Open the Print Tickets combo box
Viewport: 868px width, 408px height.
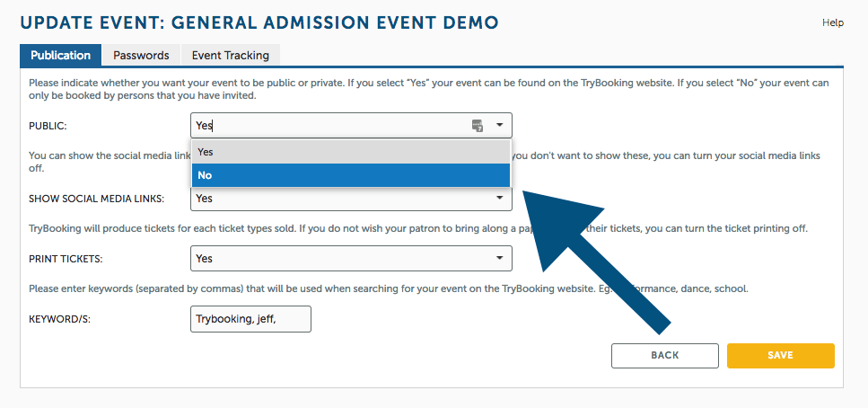pos(351,258)
